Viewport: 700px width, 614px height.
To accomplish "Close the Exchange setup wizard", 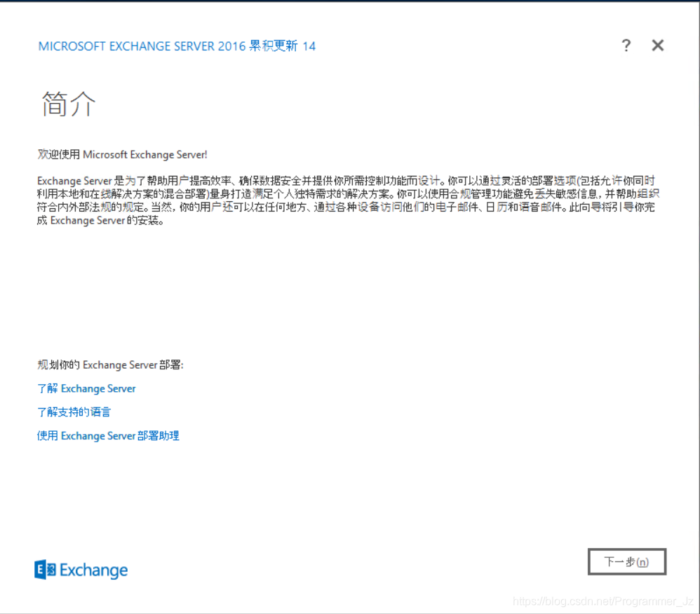I will [x=658, y=45].
